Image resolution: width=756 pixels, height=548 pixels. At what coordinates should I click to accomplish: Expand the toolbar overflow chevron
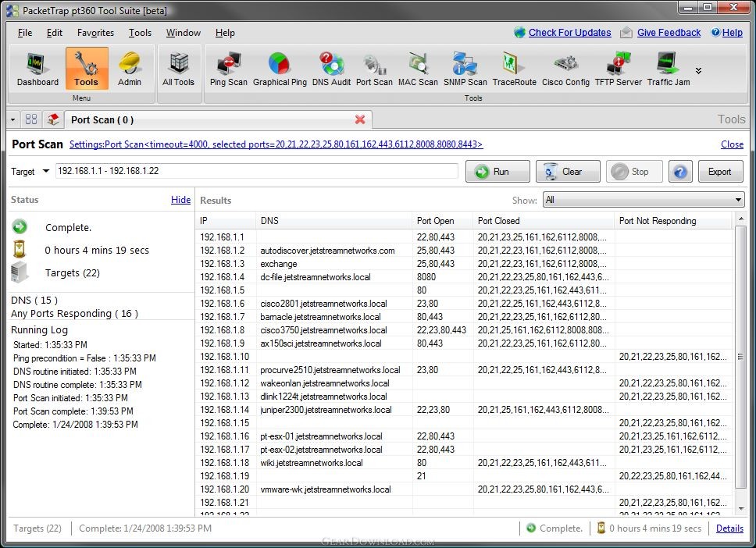click(698, 71)
